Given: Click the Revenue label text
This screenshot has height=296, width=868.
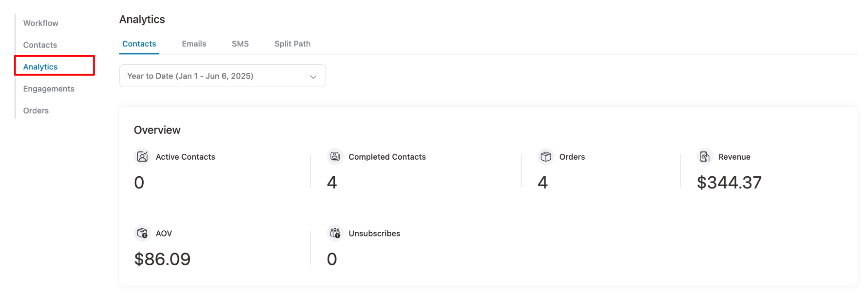Looking at the screenshot, I should click(x=734, y=157).
